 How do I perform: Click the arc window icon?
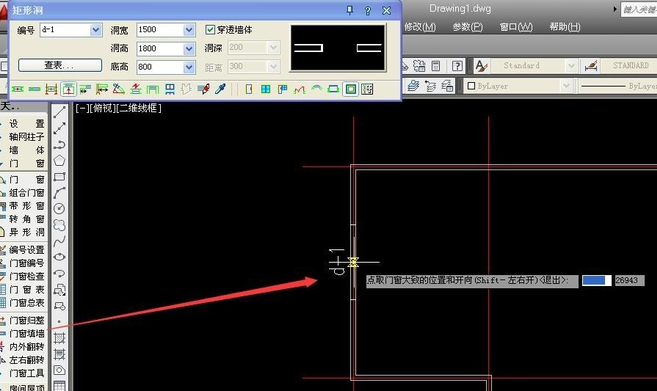(x=317, y=89)
